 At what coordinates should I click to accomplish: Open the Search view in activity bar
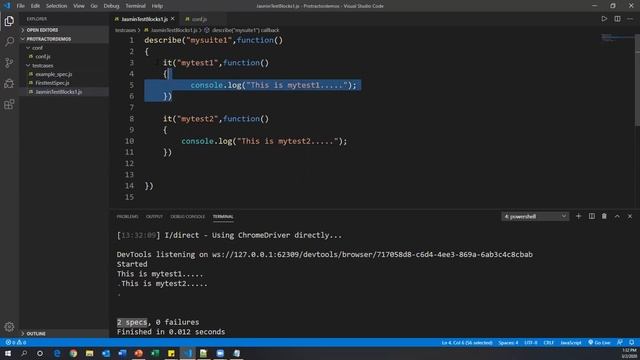click(x=9, y=42)
